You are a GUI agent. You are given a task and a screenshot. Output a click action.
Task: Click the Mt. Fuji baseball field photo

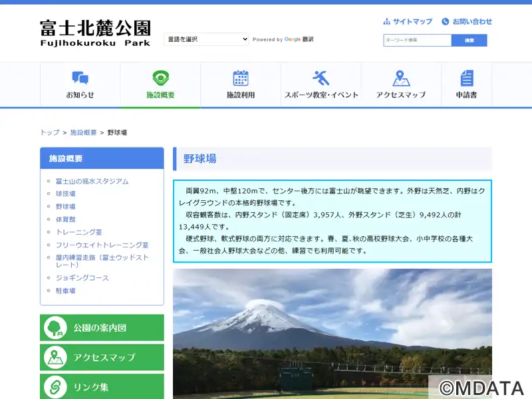[x=332, y=334]
